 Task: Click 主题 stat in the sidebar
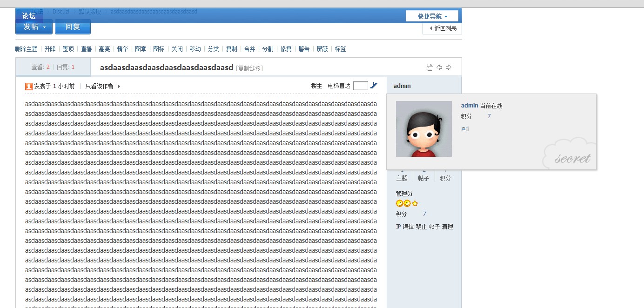tap(402, 178)
